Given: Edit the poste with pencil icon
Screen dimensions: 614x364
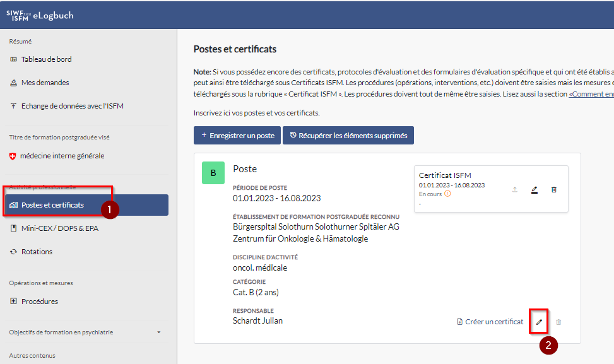Looking at the screenshot, I should tap(539, 322).
